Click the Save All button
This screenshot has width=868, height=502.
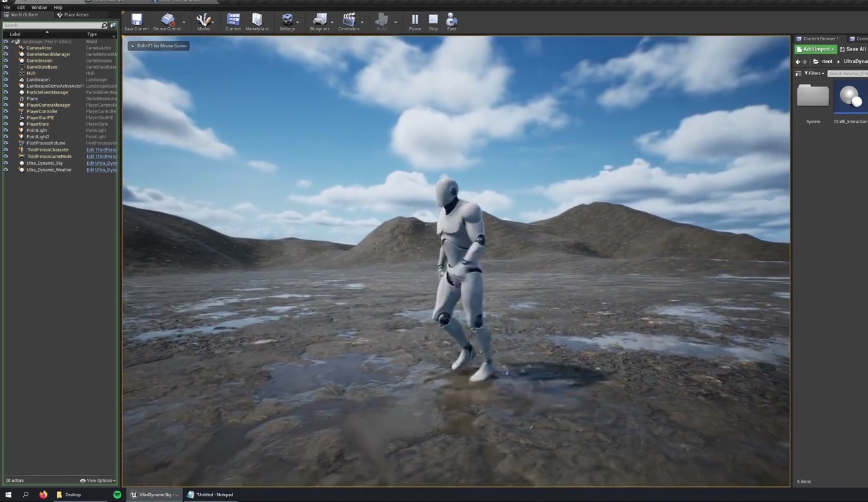[853, 49]
